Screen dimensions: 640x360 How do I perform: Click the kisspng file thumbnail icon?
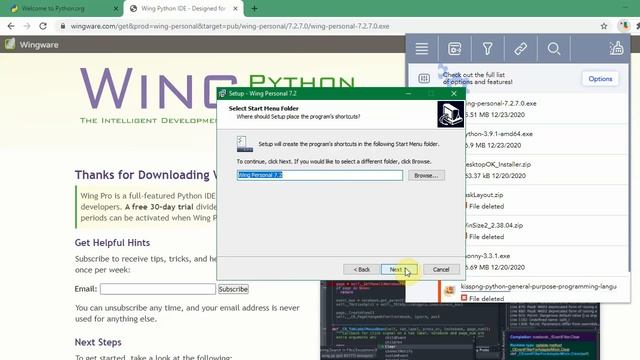(449, 291)
